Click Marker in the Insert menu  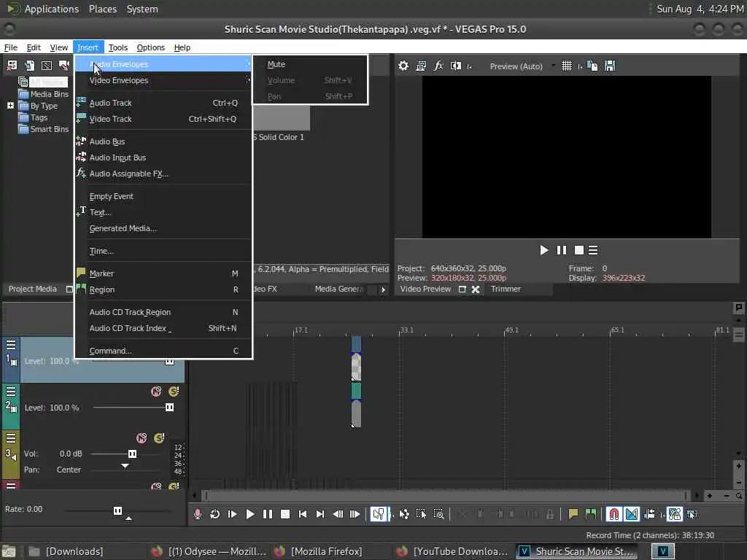coord(163,273)
